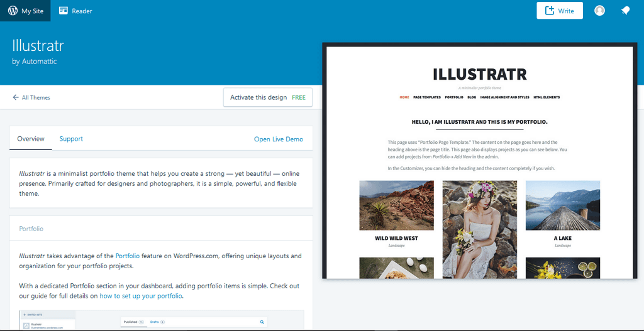Screen dimensions: 644x331
Task: Click IMAGE ALIGNMENT AND STYLES in the preview menu
Action: point(505,97)
